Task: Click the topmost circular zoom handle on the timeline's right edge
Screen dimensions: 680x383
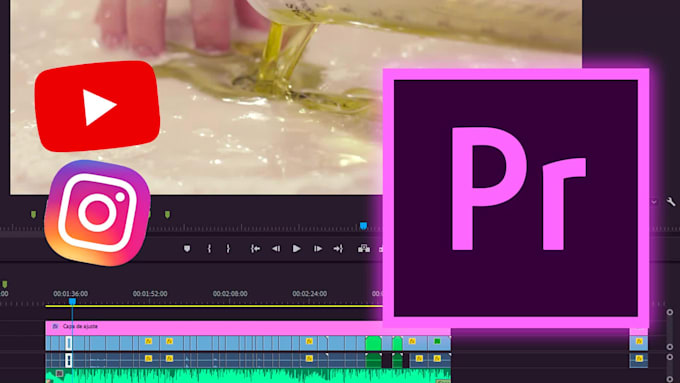Action: (670, 312)
